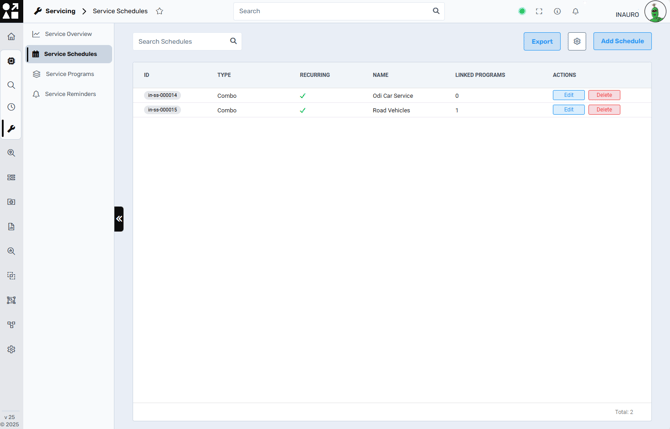This screenshot has width=670, height=429.
Task: Click the Add Schedule button
Action: pos(622,41)
